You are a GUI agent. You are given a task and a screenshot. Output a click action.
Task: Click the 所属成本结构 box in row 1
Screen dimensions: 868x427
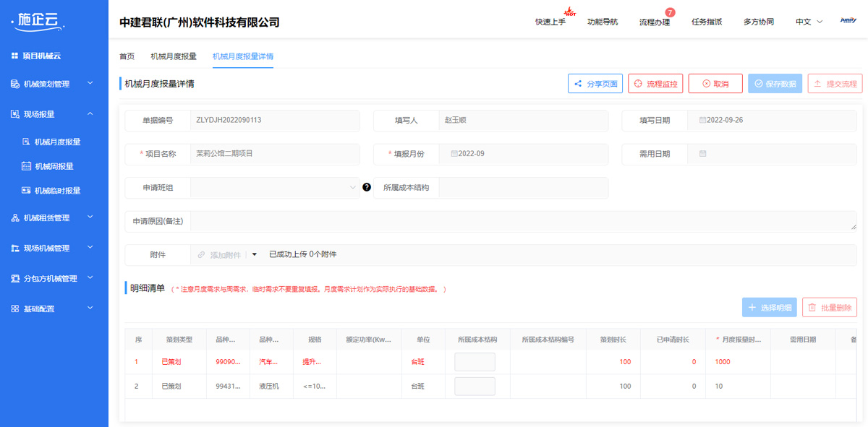pos(475,362)
